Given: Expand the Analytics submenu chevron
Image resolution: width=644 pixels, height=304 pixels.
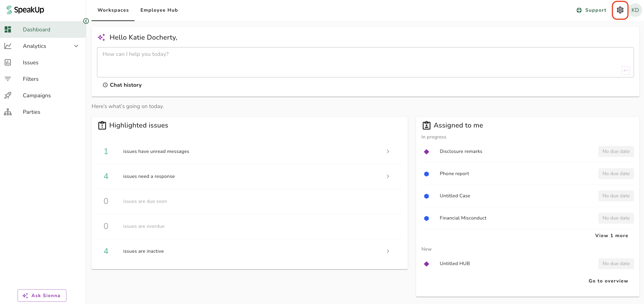Looking at the screenshot, I should tap(76, 46).
